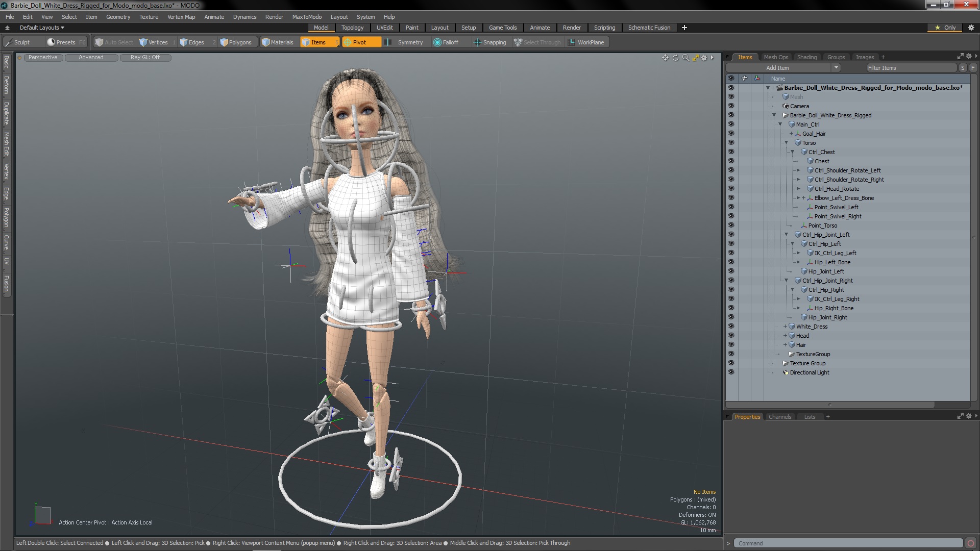The image size is (980, 551).
Task: Switch to UVEdit layout tab
Action: 384,28
